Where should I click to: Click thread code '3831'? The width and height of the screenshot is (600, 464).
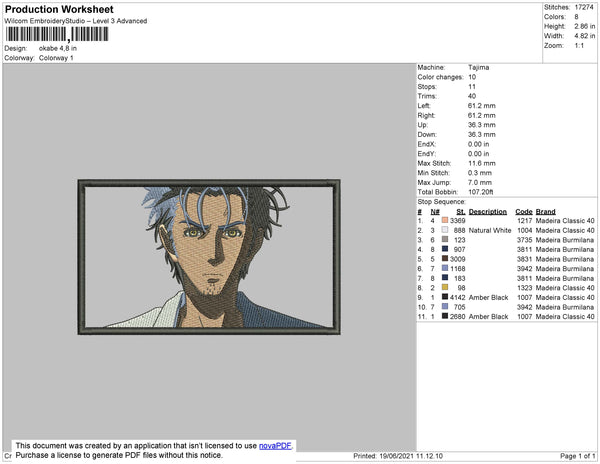pos(525,259)
